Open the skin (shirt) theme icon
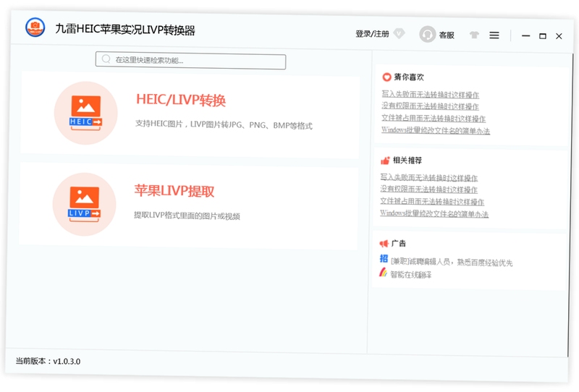Image resolution: width=579 pixels, height=392 pixels. pos(474,35)
